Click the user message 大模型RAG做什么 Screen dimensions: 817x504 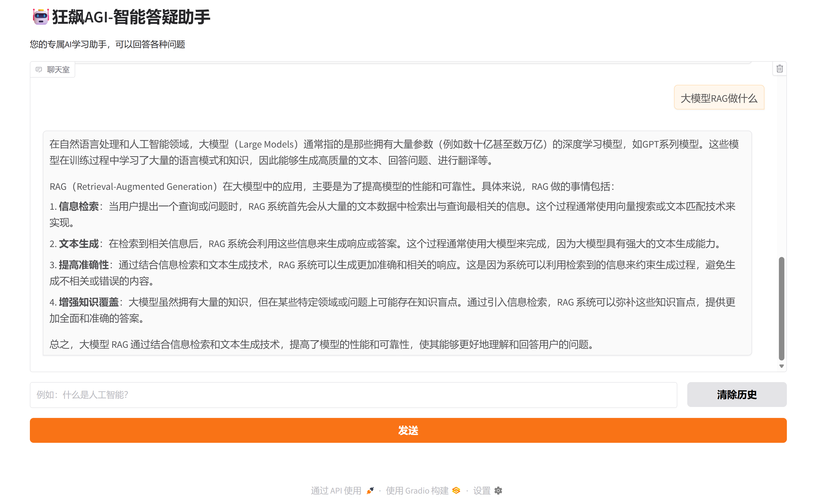coord(719,98)
